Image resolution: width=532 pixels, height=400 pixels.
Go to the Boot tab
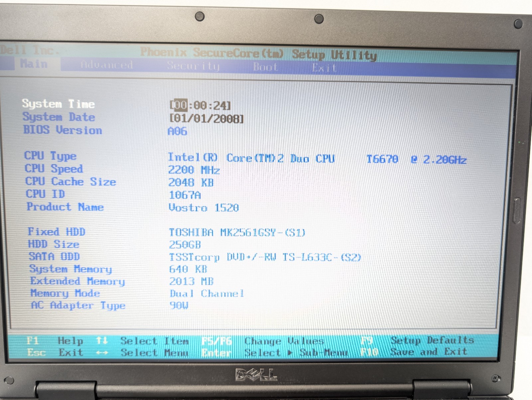(x=265, y=67)
